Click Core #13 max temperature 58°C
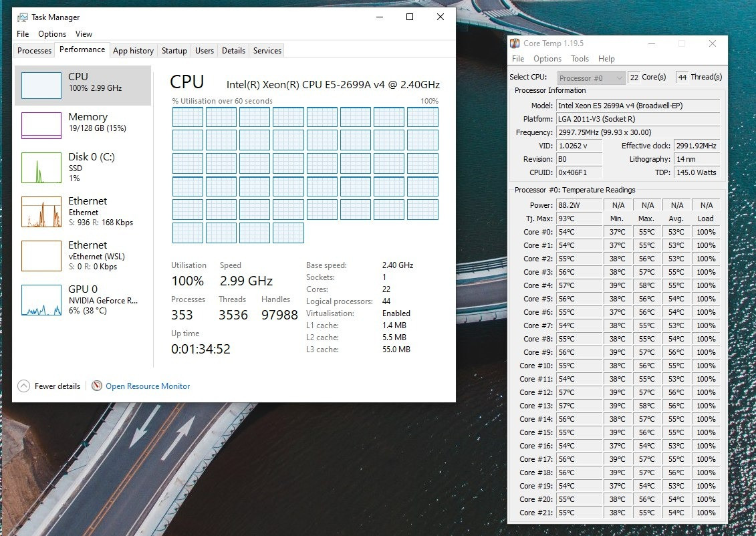Screen dimensions: 756x536 (x=646, y=406)
